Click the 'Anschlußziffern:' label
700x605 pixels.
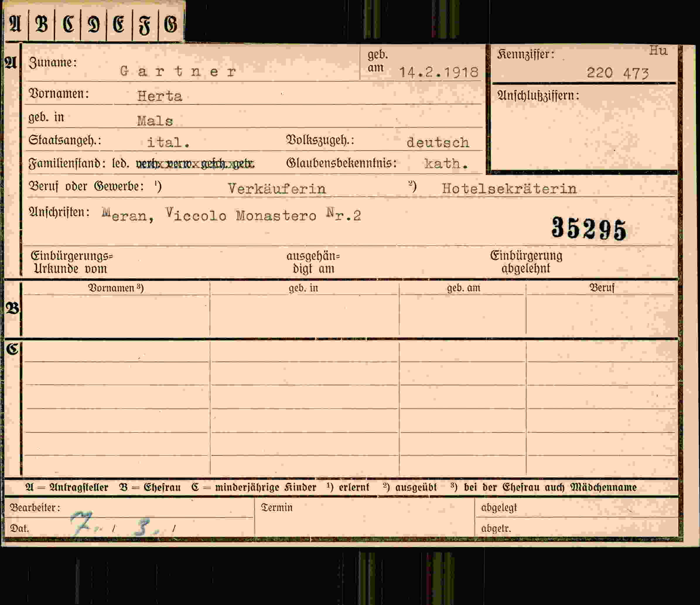[538, 96]
